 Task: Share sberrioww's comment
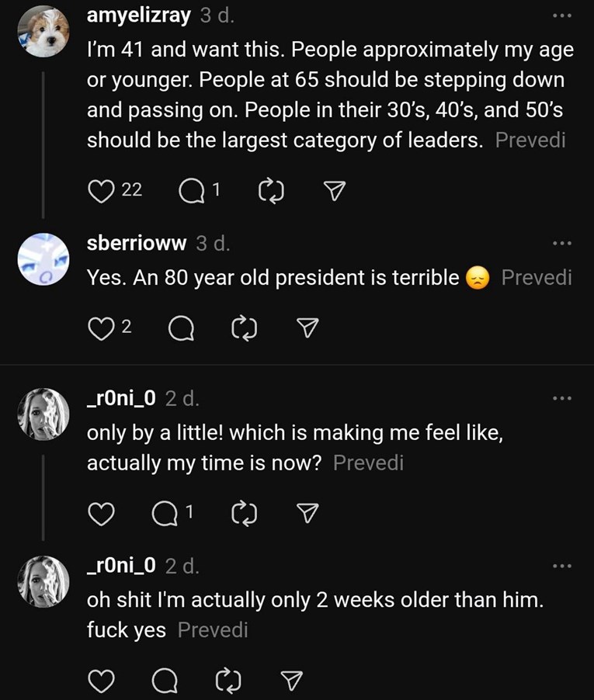pyautogui.click(x=309, y=328)
